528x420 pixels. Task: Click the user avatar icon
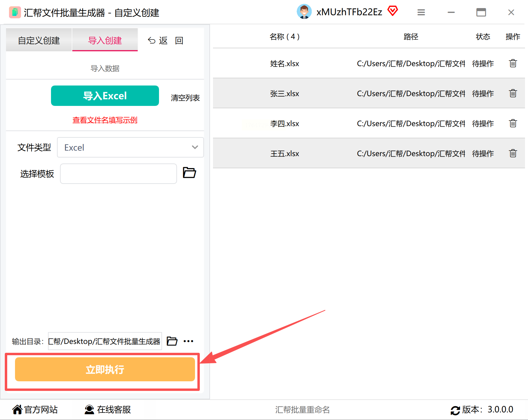click(304, 12)
